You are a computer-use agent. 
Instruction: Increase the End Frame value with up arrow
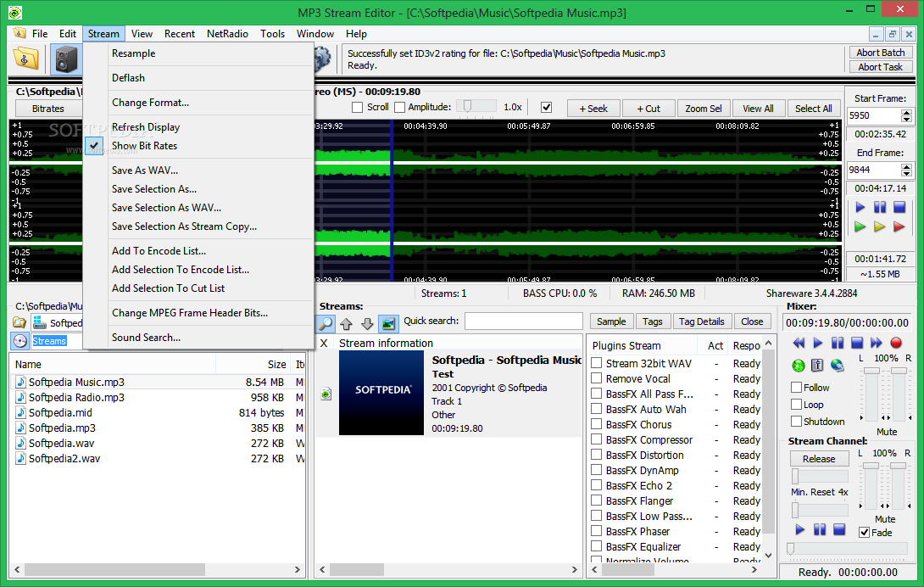[x=906, y=166]
